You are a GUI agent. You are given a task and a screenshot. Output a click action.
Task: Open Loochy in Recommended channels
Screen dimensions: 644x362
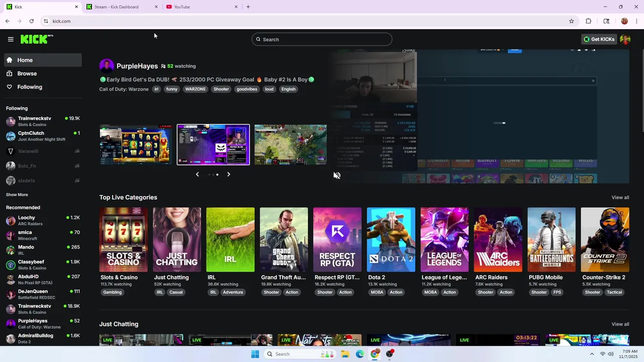click(x=43, y=221)
